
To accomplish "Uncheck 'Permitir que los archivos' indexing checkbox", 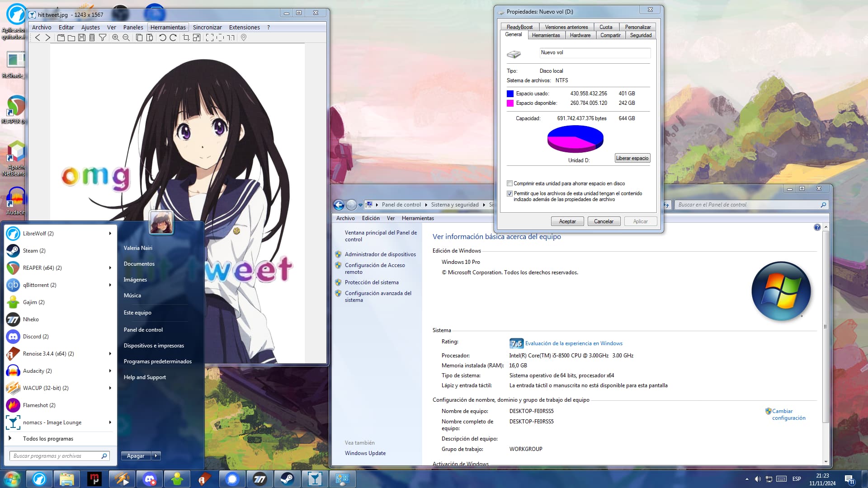I will 509,193.
